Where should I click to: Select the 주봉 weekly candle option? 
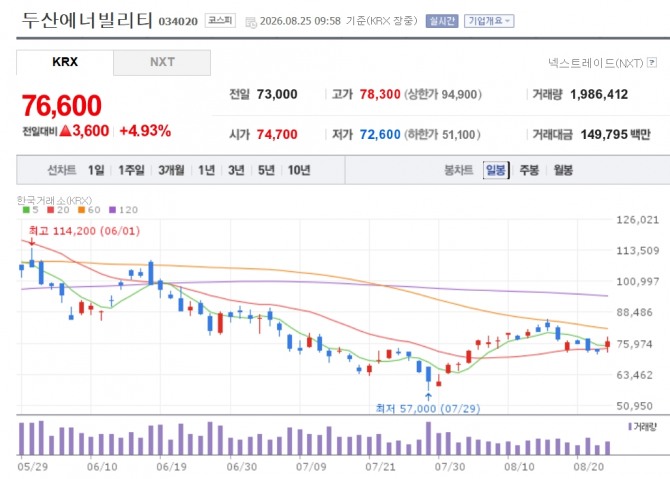[x=529, y=170]
